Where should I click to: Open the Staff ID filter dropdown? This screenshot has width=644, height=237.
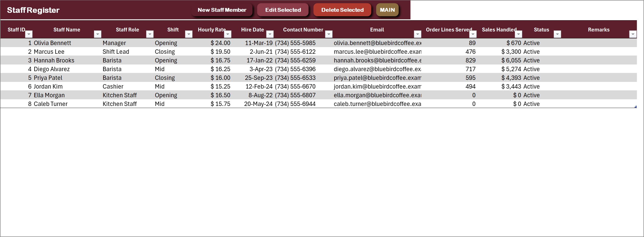[29, 34]
